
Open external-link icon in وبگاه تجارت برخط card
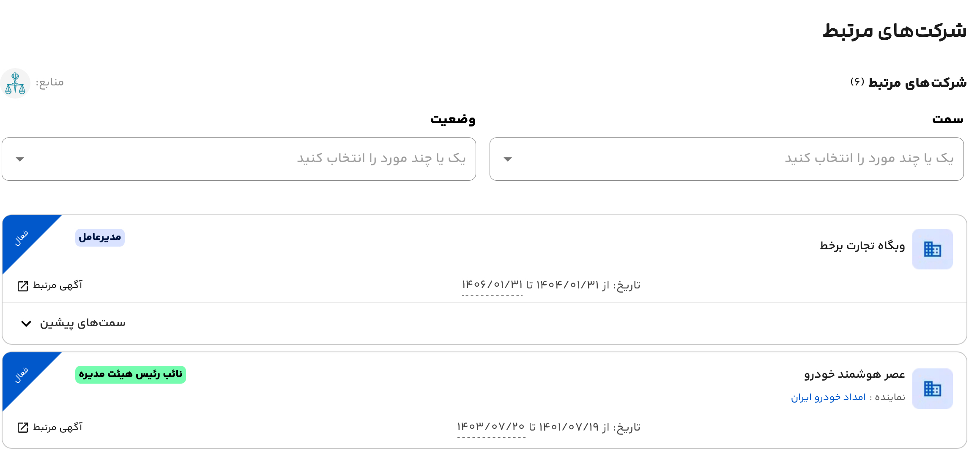tap(23, 286)
